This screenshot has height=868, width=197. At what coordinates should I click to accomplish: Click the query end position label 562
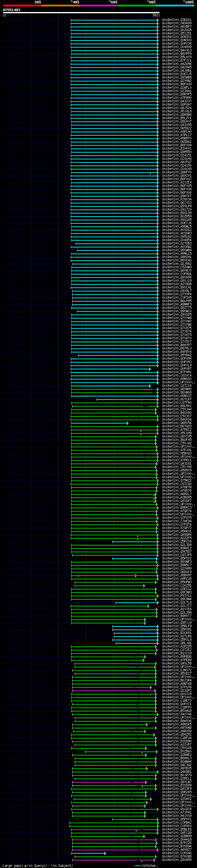155,15
